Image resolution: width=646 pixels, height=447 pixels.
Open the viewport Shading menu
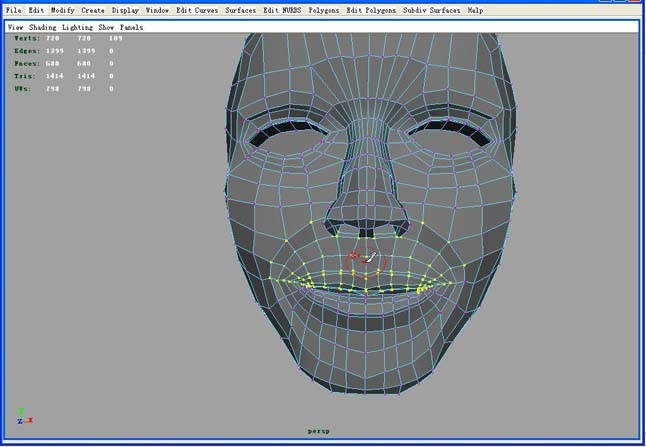pyautogui.click(x=42, y=27)
